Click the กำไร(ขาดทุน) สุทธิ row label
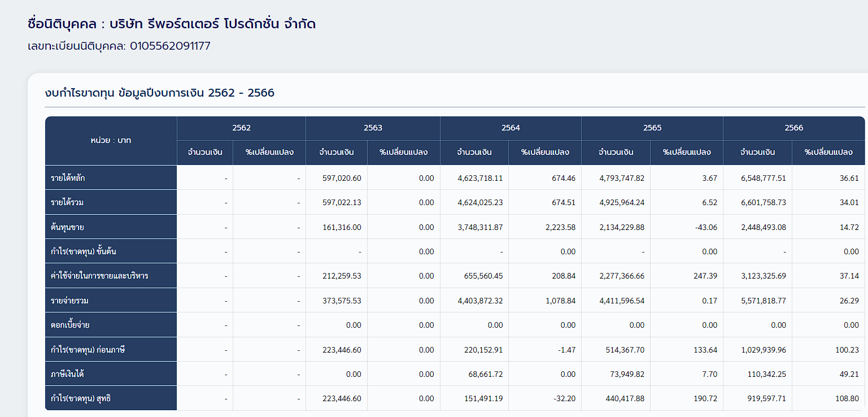 click(111, 398)
